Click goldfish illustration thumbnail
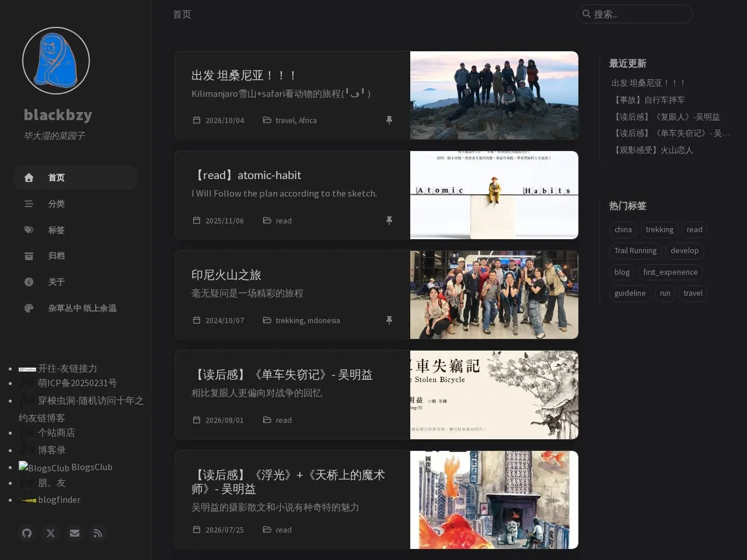The width and height of the screenshot is (747, 560). point(494,500)
